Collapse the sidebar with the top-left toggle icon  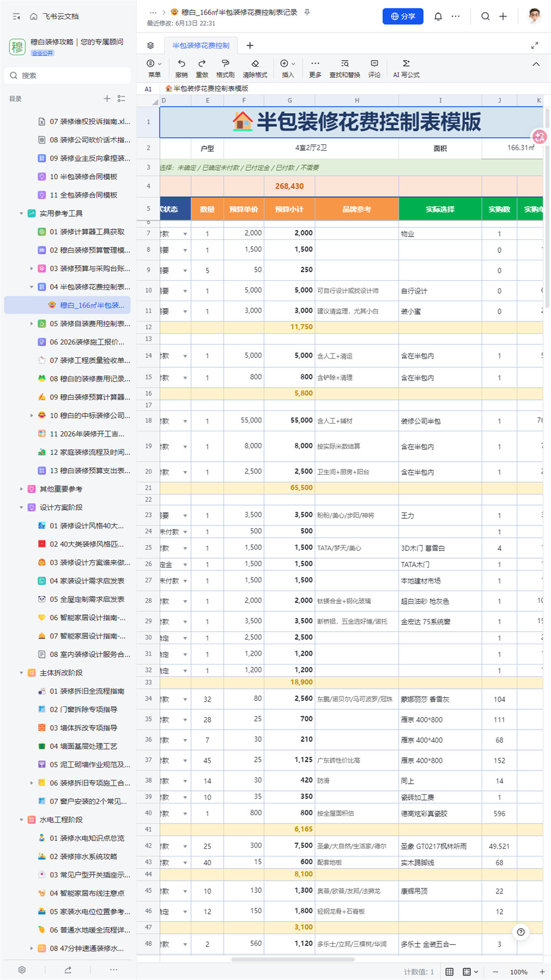click(17, 17)
